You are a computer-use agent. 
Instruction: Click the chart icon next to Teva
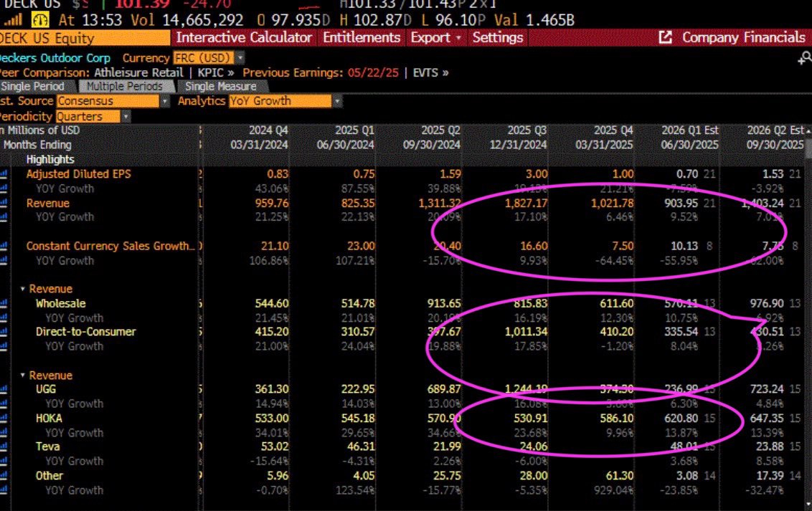4,447
